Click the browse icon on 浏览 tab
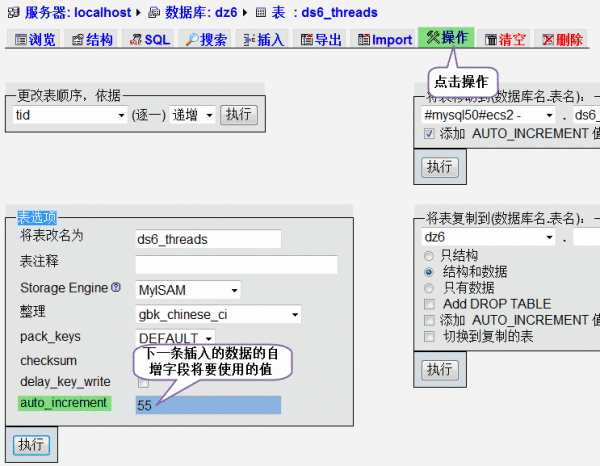Viewport: 600px width, 466px height. (21, 39)
